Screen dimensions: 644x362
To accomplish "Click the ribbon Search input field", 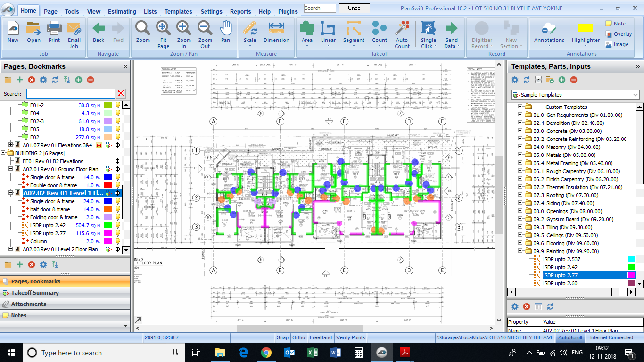I will [x=320, y=8].
